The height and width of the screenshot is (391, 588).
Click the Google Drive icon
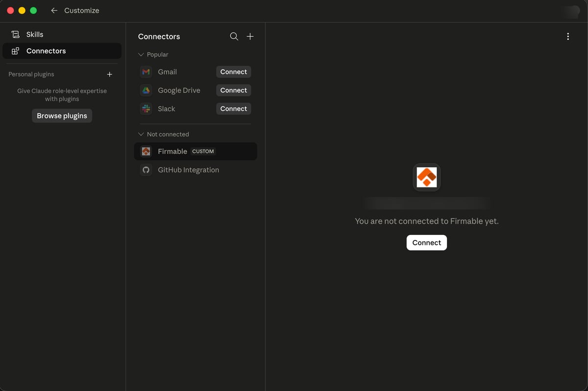coord(146,90)
